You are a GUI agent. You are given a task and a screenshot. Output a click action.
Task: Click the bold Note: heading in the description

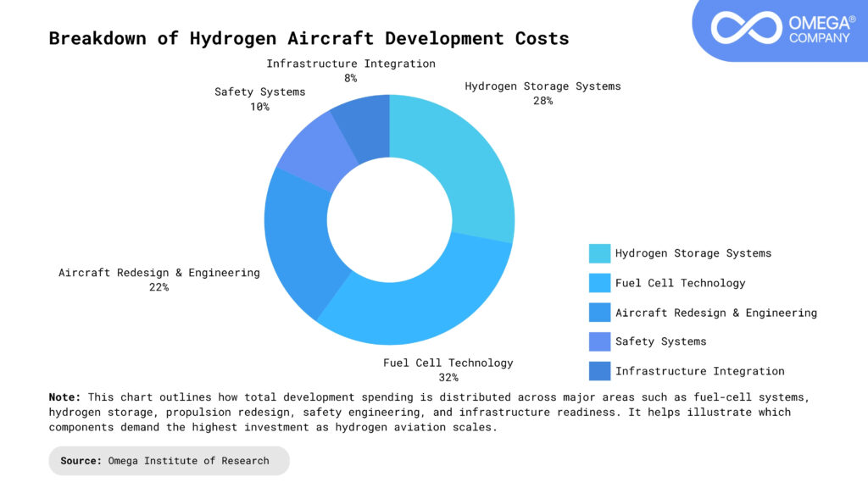(64, 396)
